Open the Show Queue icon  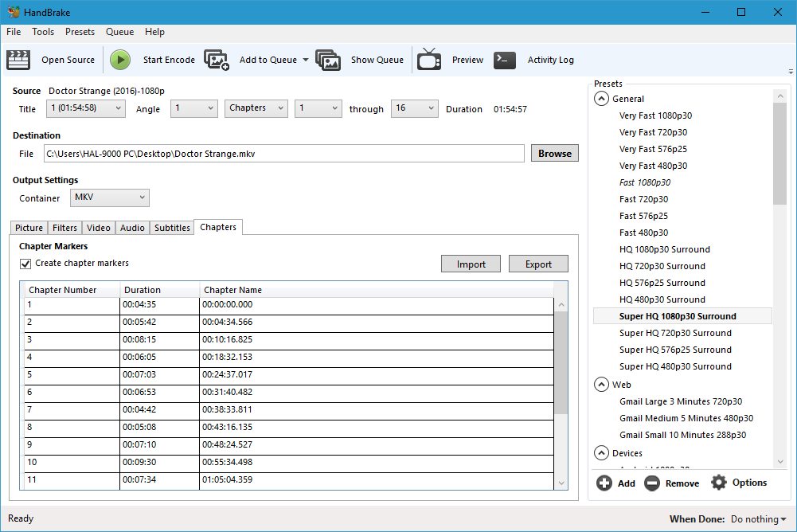tap(328, 60)
